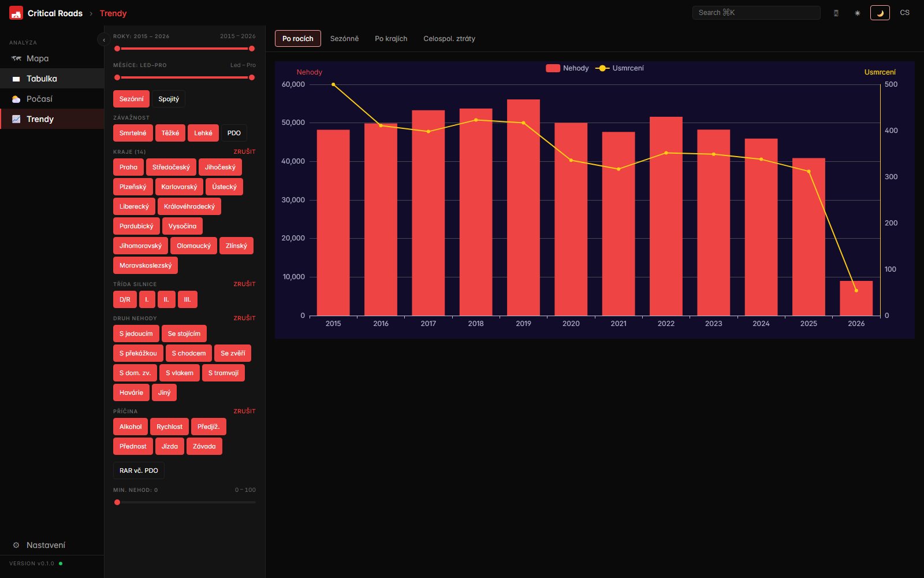
Task: Click the Critical Roads logo icon
Action: click(x=16, y=13)
